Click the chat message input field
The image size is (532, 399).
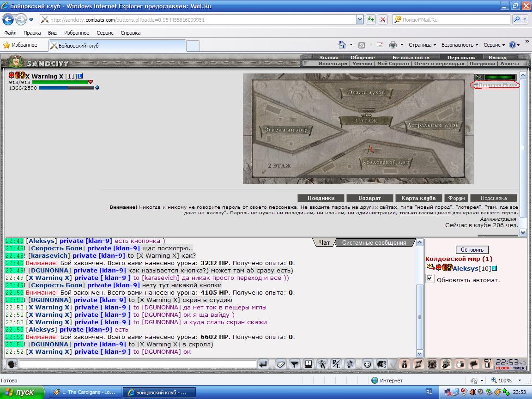click(x=138, y=364)
